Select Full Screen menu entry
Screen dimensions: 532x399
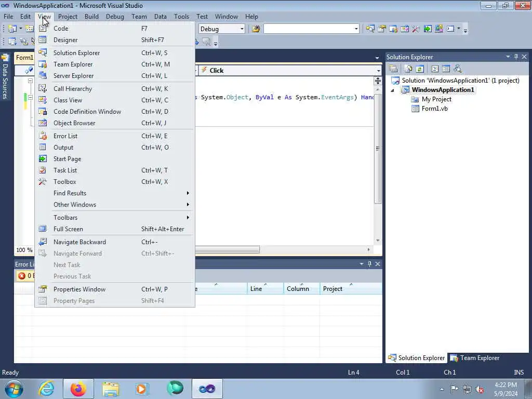pos(115,229)
